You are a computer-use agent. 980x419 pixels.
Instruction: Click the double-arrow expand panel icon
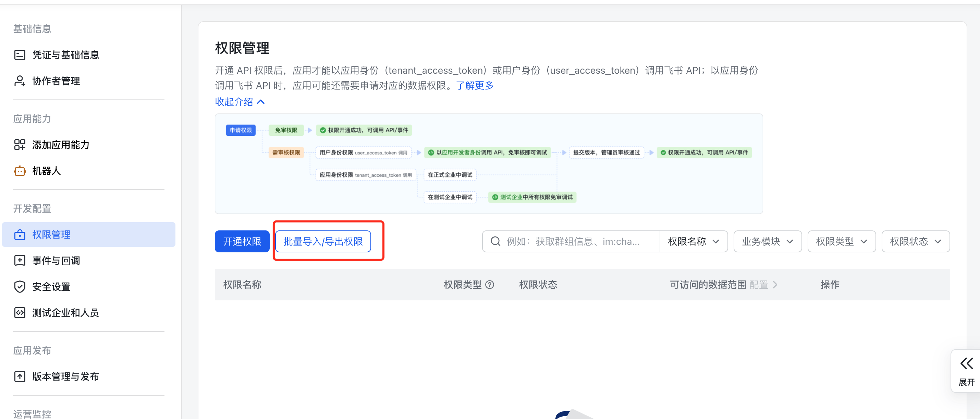point(966,363)
